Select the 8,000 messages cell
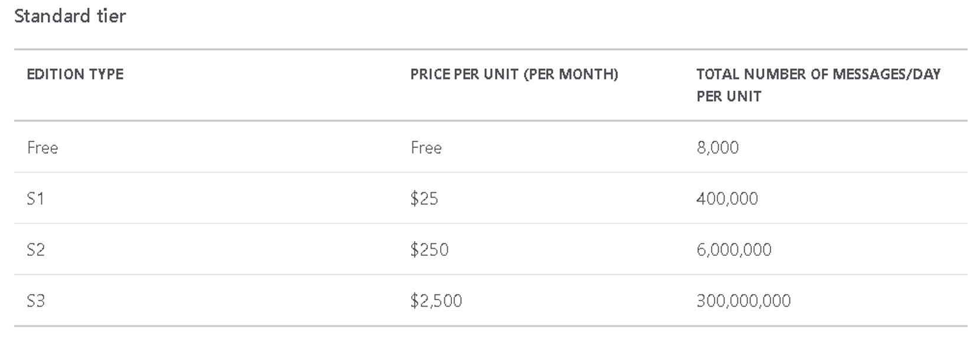 click(717, 147)
